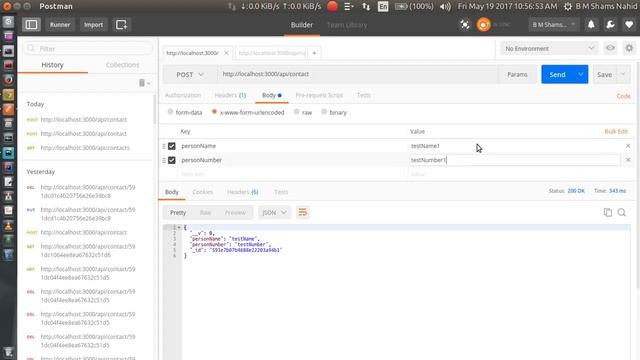Viewport: 640px width, 360px height.
Task: Open the No Environment dropdown
Action: [549, 49]
